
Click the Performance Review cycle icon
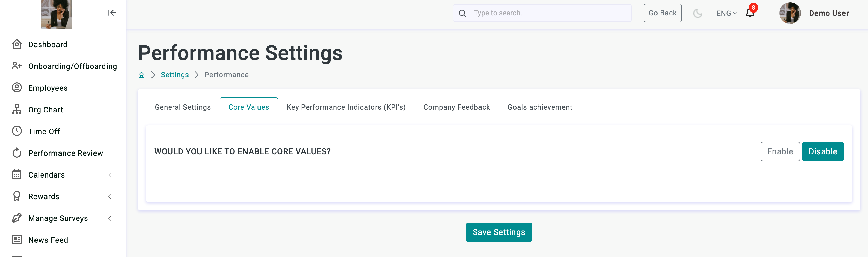(17, 153)
